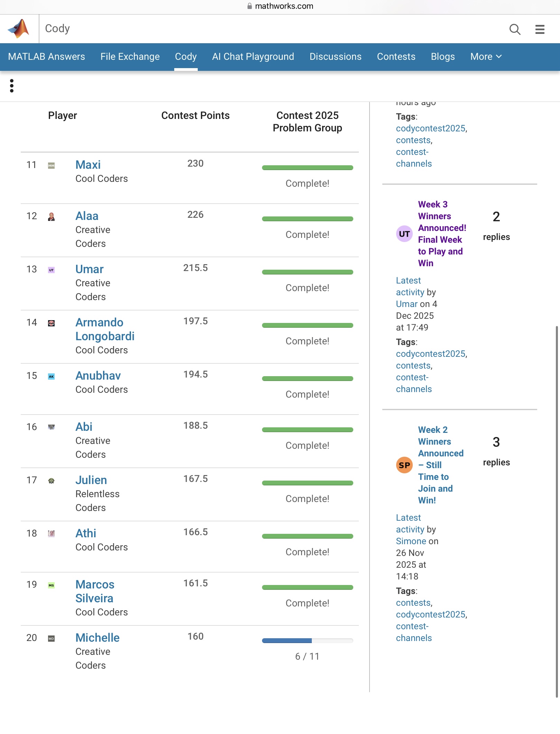The image size is (560, 734).
Task: Open Julien's player profile link
Action: coord(91,480)
